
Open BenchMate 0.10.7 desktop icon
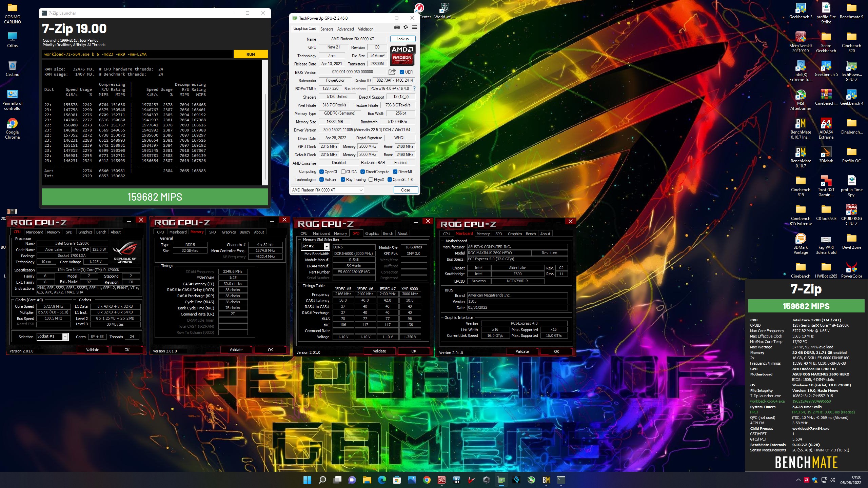pos(801,157)
